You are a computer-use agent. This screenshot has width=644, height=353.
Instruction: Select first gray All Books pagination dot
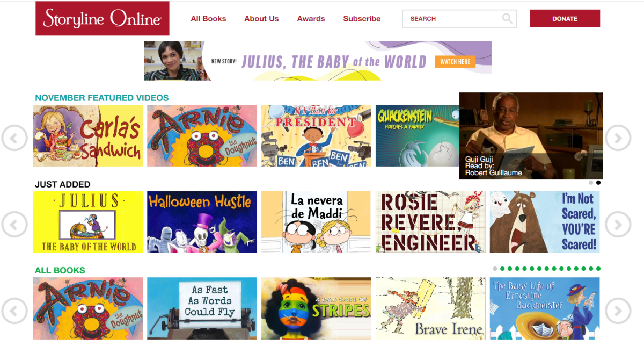pos(495,269)
